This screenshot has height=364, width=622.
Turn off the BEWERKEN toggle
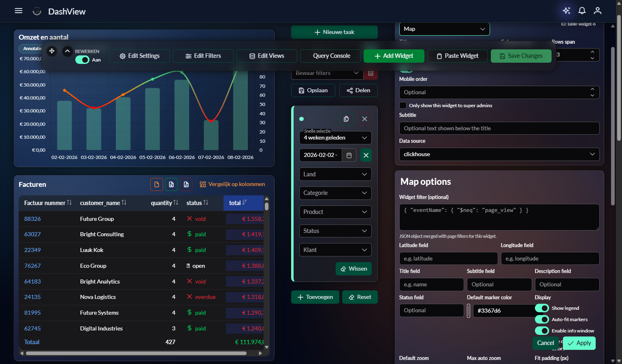tap(82, 59)
